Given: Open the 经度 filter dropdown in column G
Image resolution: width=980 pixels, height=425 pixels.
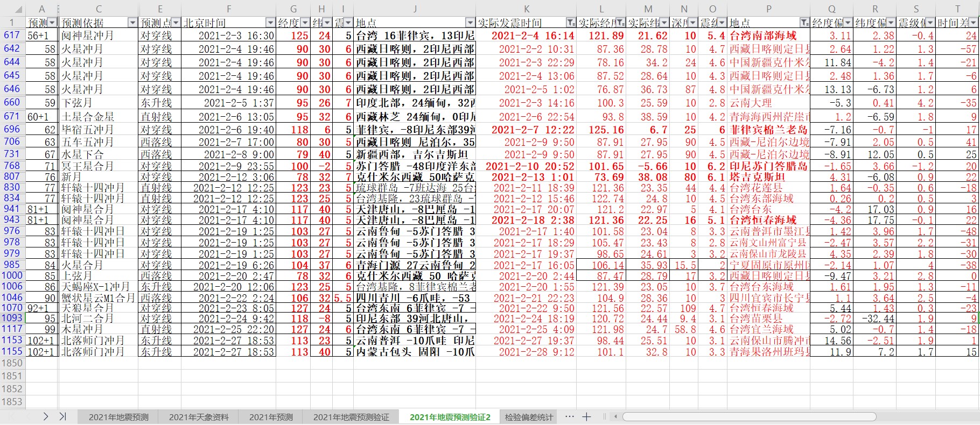Looking at the screenshot, I should [304, 23].
